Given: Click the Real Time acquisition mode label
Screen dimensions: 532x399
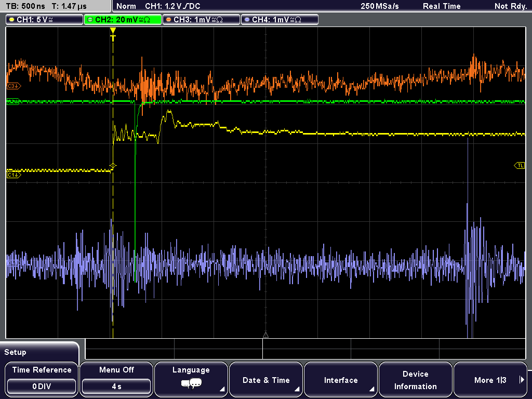Looking at the screenshot, I should 442,6.
